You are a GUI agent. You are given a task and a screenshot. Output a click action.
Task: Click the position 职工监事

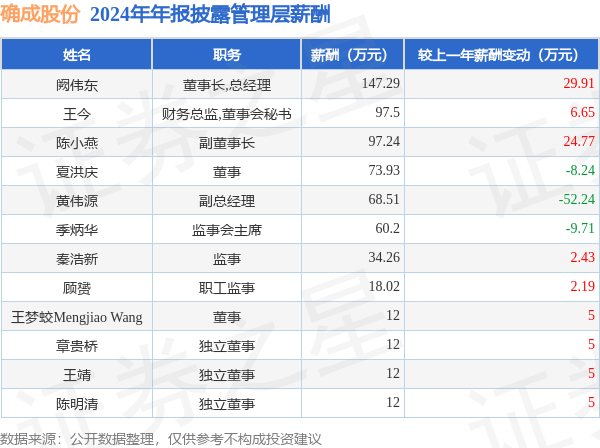[x=227, y=288]
